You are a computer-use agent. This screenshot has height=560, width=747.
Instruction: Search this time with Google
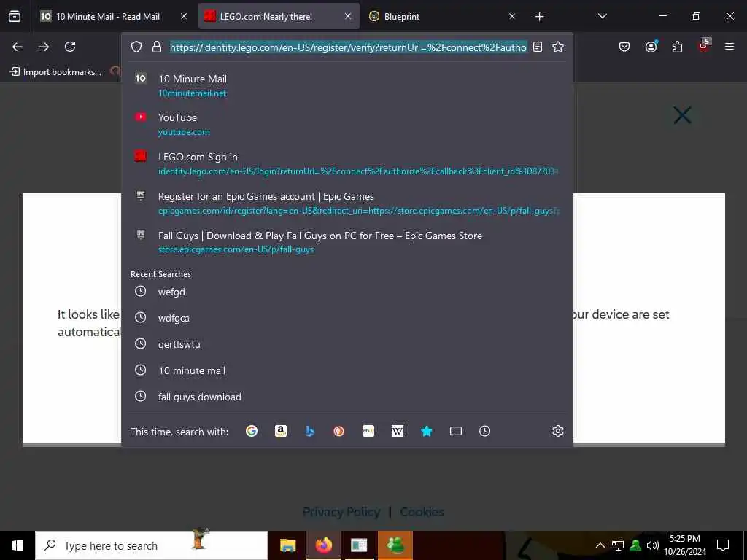point(252,431)
